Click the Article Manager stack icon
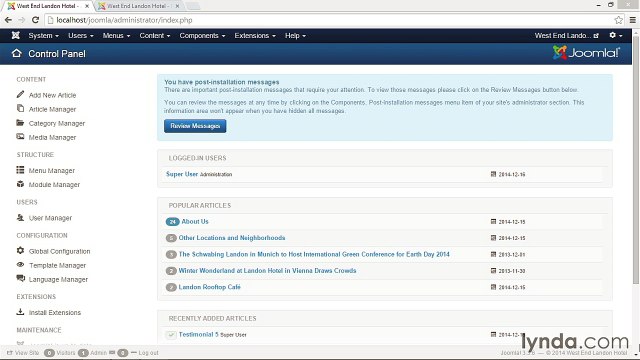Viewport: 640px width, 360px height. point(20,109)
